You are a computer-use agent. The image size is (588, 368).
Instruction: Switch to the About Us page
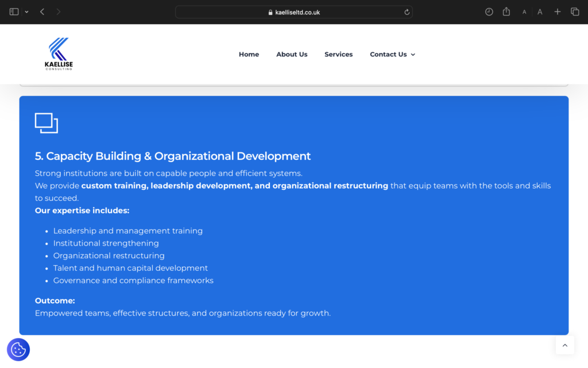[292, 54]
